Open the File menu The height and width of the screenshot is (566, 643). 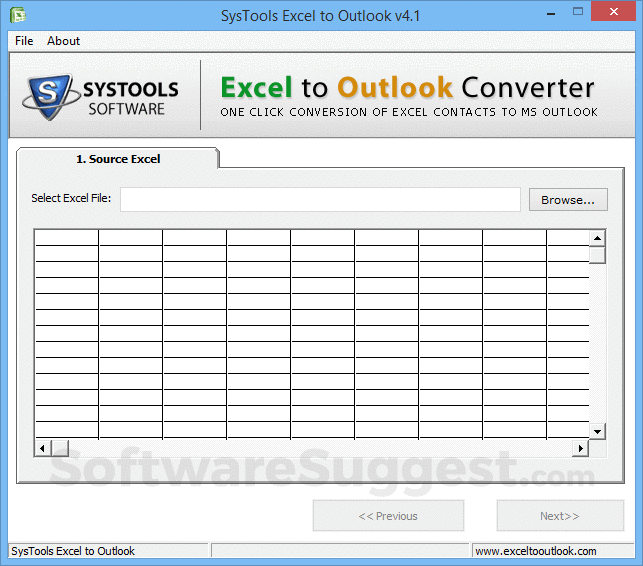coord(24,41)
